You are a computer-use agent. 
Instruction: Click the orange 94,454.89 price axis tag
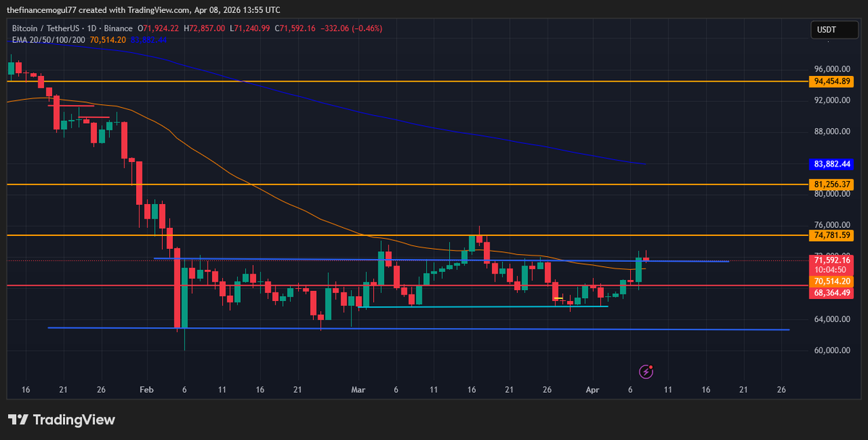(832, 81)
